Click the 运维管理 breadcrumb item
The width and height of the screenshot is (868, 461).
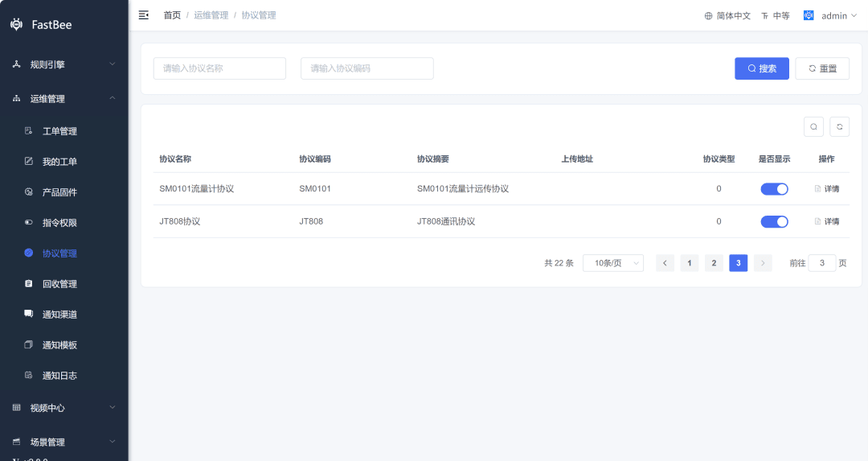point(211,15)
